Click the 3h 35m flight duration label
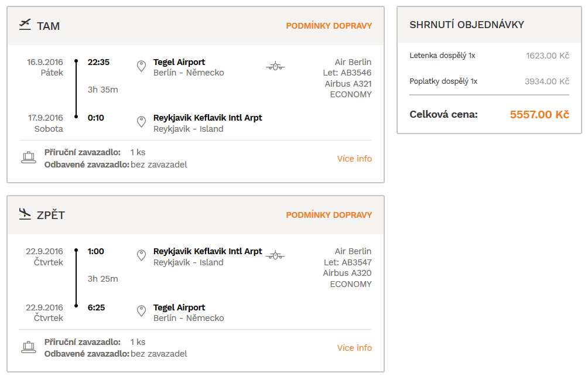Image resolution: width=588 pixels, height=376 pixels. click(102, 90)
